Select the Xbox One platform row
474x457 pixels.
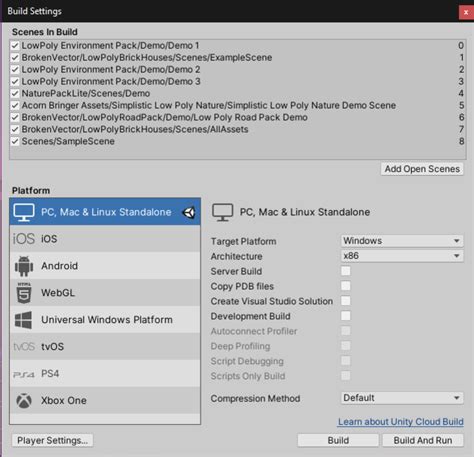[x=105, y=400]
